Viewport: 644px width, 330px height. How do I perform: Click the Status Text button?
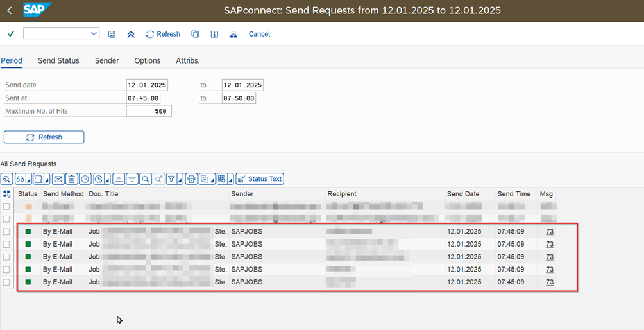point(260,179)
